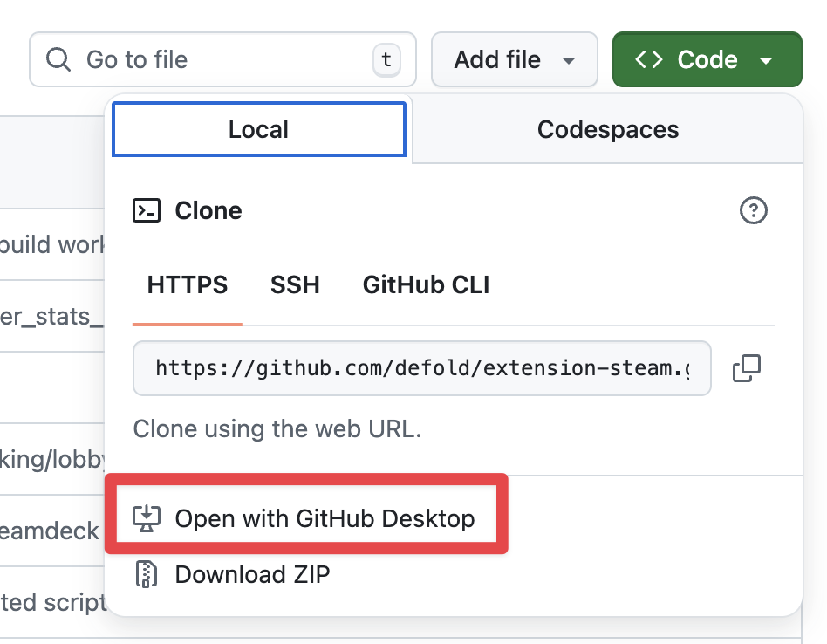Switch to the Codespaces tab
The width and height of the screenshot is (827, 644).
[607, 130]
